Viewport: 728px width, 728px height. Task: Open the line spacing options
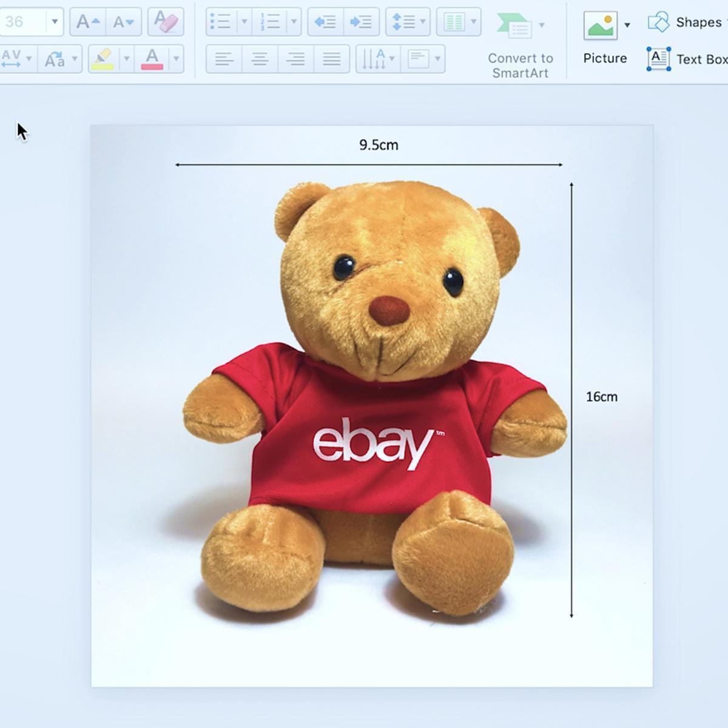tap(408, 22)
